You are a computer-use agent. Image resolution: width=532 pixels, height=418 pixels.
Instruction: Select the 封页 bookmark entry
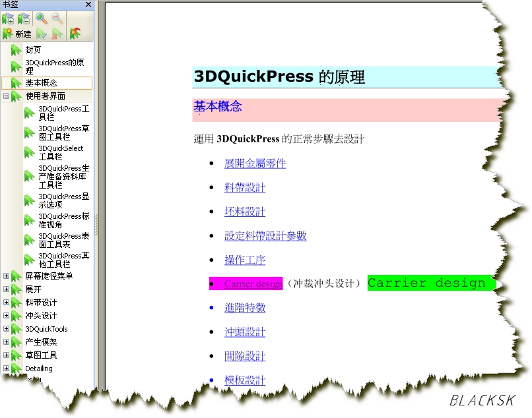click(x=34, y=49)
